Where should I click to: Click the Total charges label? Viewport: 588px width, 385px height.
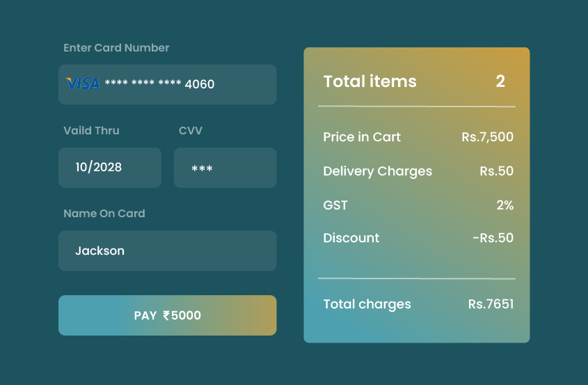coord(367,304)
